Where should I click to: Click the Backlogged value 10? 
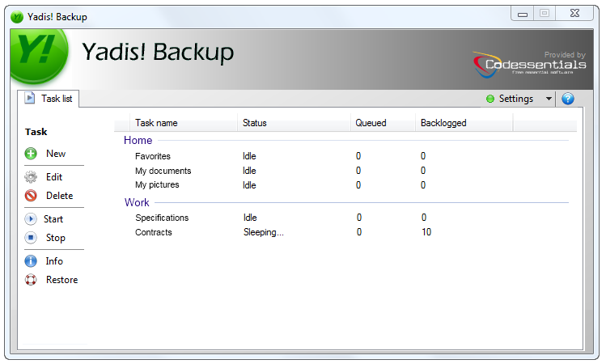426,232
